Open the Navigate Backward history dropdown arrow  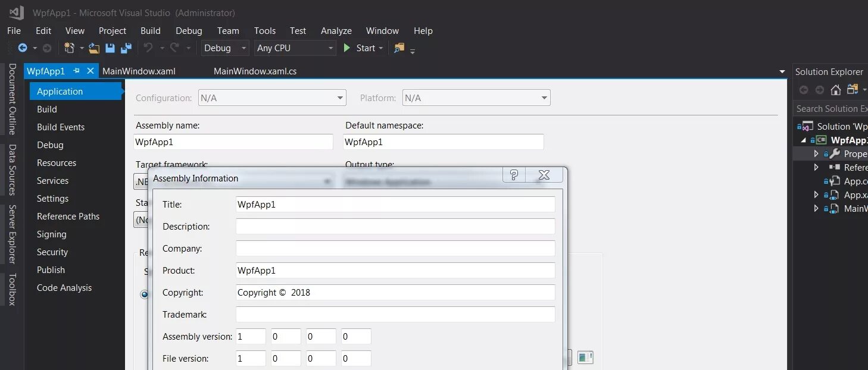pos(35,48)
